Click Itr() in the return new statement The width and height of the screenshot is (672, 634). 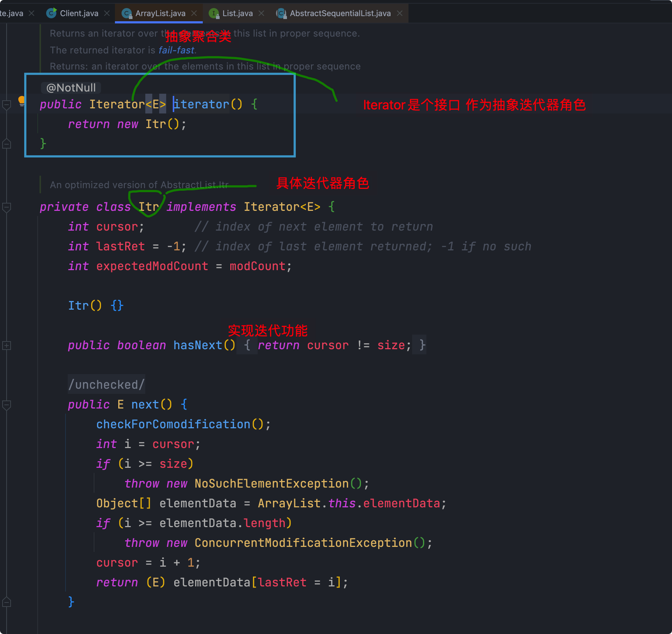click(x=162, y=124)
